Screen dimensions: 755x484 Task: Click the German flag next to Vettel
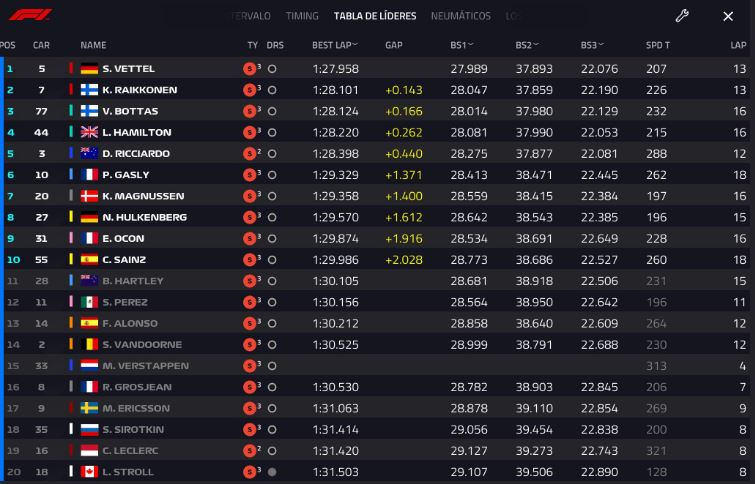click(89, 69)
